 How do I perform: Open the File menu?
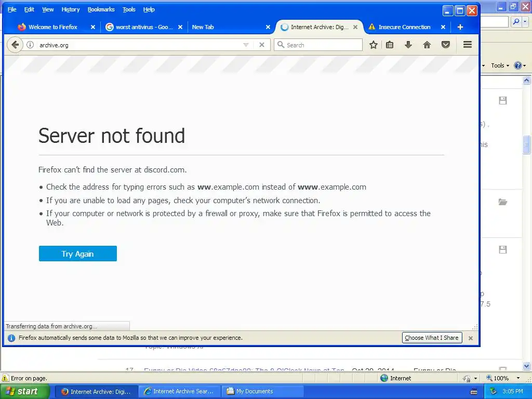(x=12, y=9)
